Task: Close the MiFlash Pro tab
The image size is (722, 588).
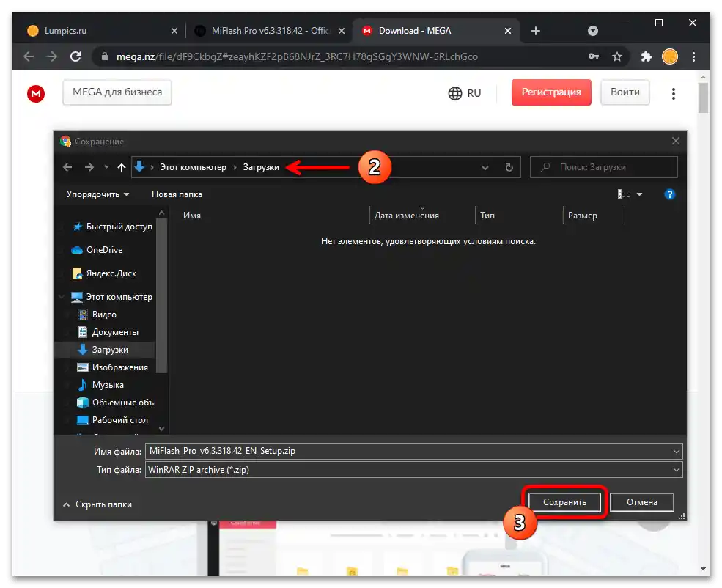Action: tap(342, 31)
